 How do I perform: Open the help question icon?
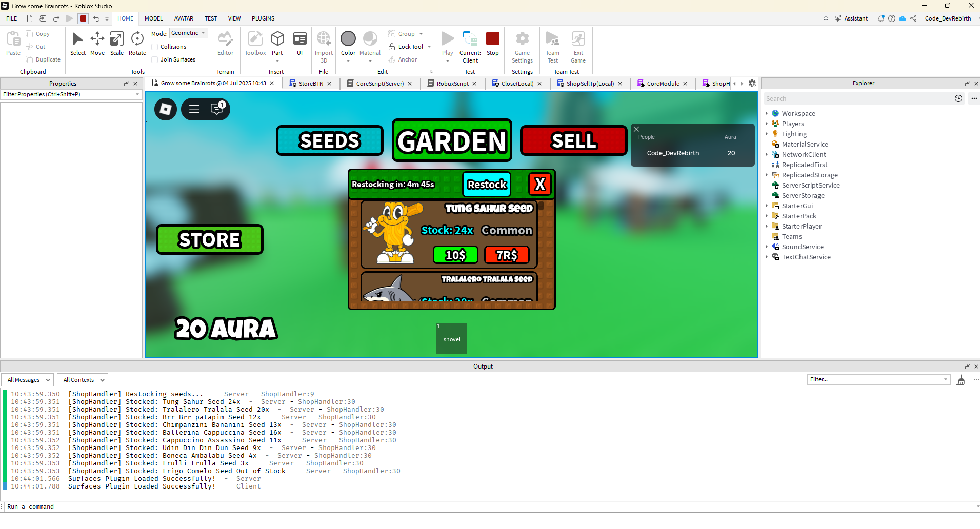[x=892, y=18]
